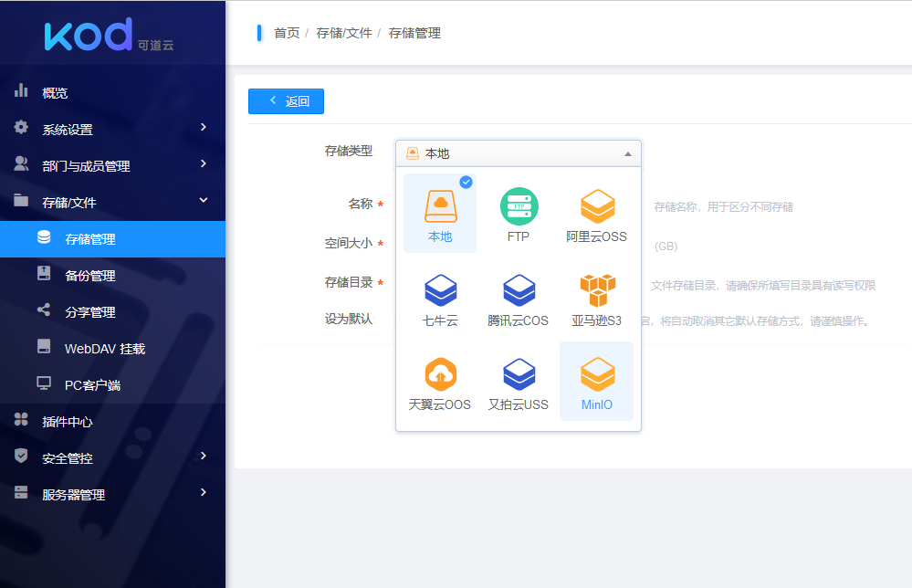Pick the 阿里云OSS storage icon
The width and height of the screenshot is (912, 588).
pos(597,206)
